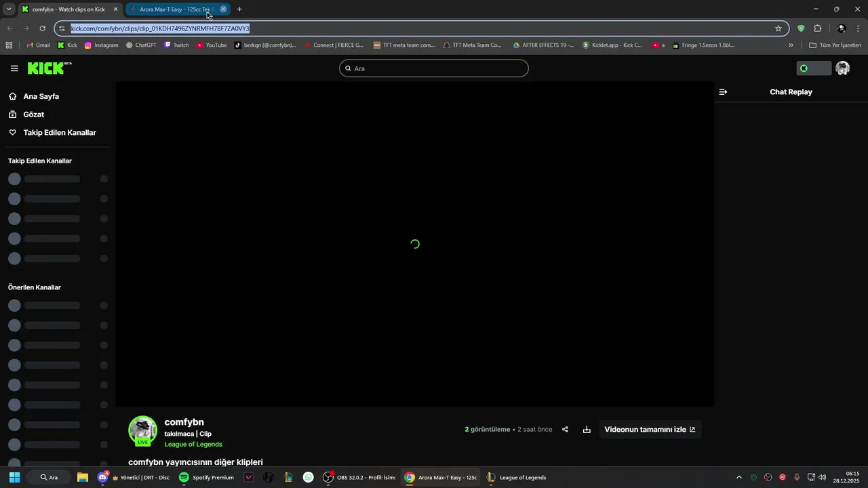
Task: Open the comfybn channel name link
Action: click(184, 422)
